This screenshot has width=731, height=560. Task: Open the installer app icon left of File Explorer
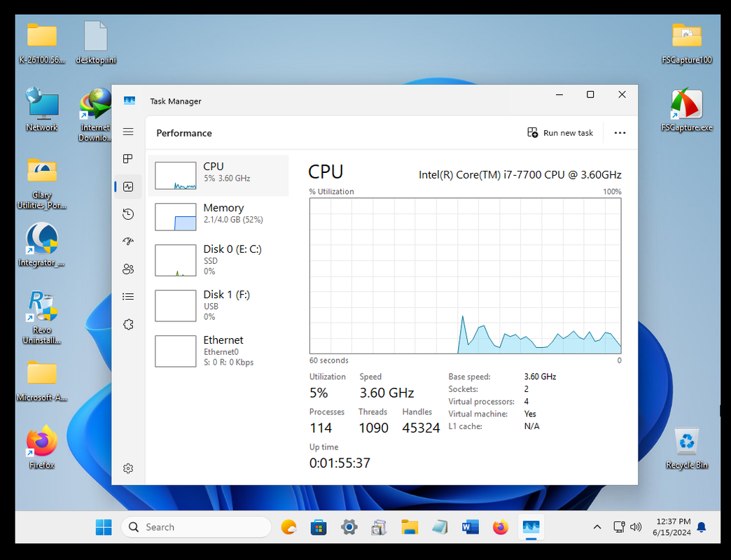coord(379,527)
